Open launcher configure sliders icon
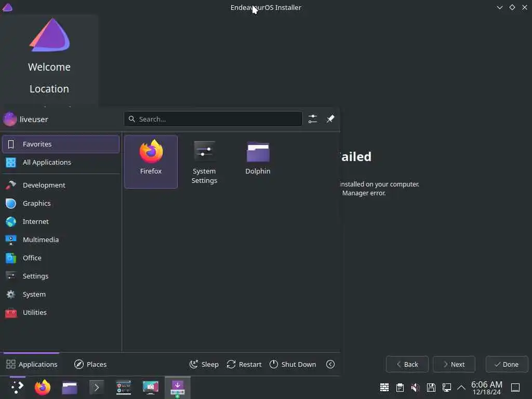Image resolution: width=532 pixels, height=399 pixels. (312, 119)
